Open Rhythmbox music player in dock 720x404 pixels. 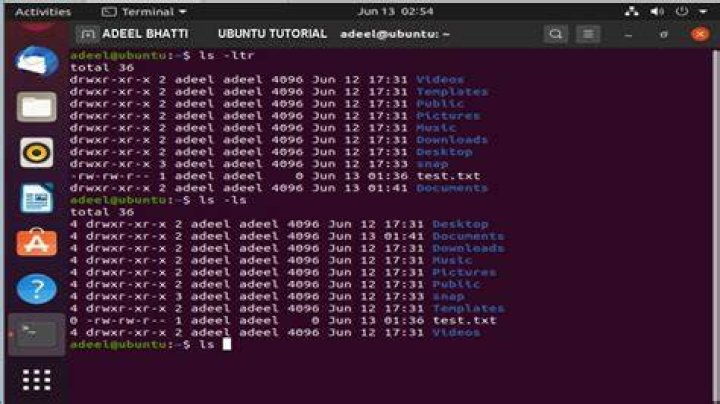tap(37, 152)
